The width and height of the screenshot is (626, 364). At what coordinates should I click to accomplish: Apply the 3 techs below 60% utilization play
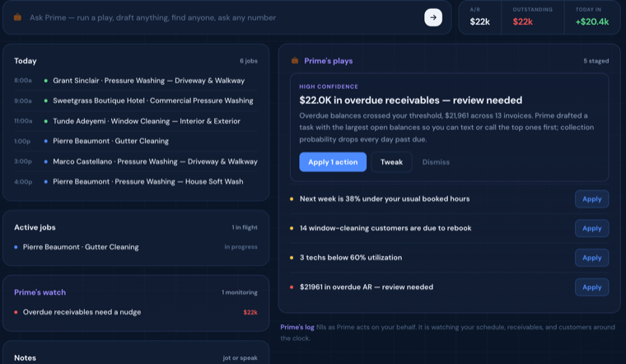[591, 258]
